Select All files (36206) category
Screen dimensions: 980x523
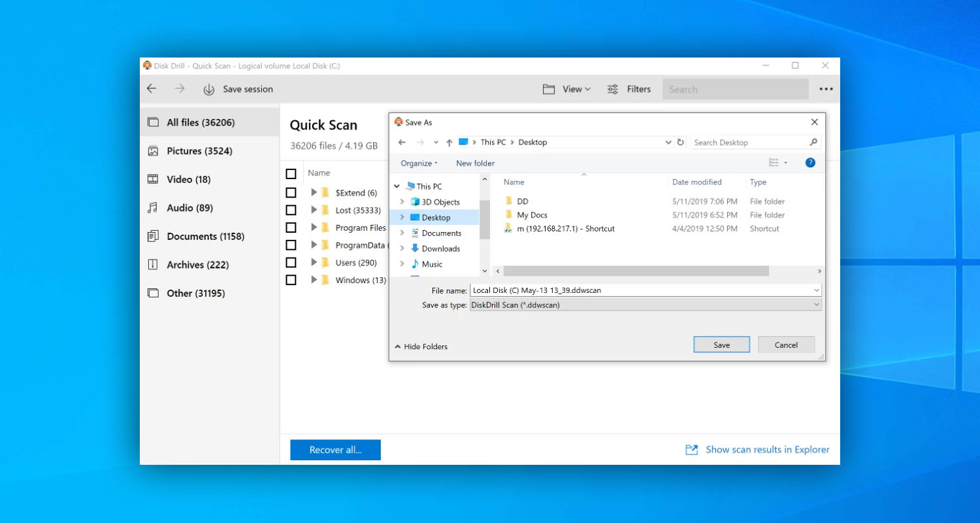[x=210, y=122]
